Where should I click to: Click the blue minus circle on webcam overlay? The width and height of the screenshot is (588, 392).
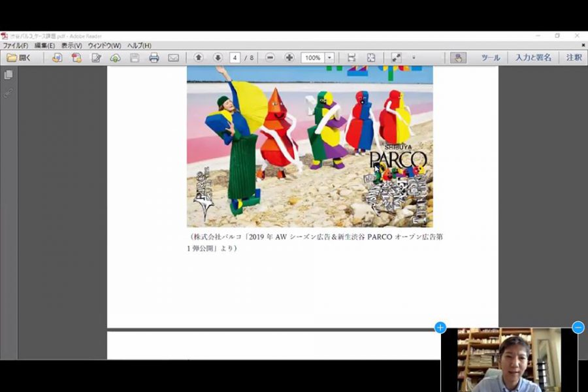click(578, 327)
